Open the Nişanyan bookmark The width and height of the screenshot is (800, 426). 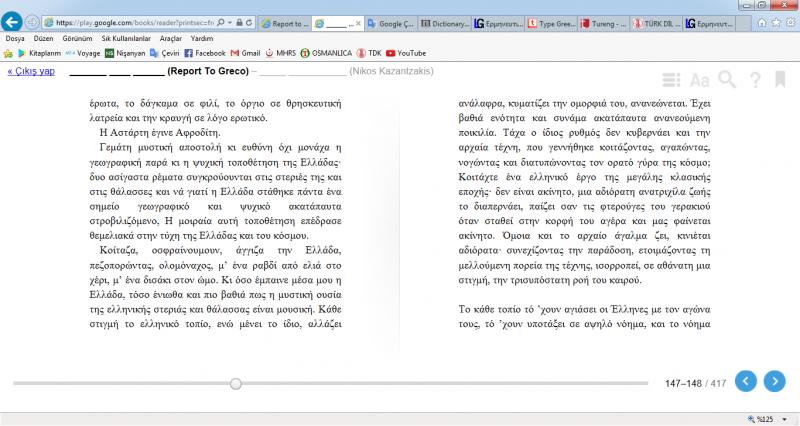[125, 53]
